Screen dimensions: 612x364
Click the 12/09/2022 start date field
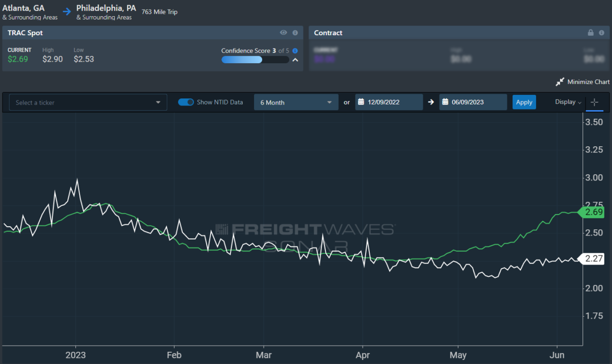389,102
